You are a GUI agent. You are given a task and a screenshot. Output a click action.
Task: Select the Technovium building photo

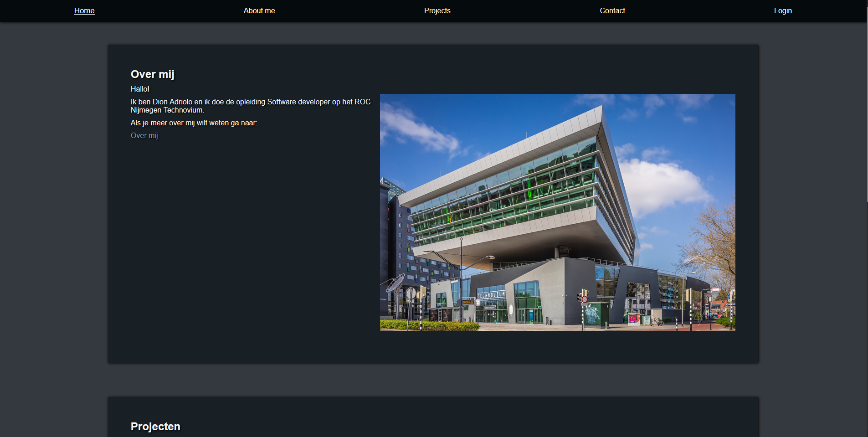click(557, 212)
